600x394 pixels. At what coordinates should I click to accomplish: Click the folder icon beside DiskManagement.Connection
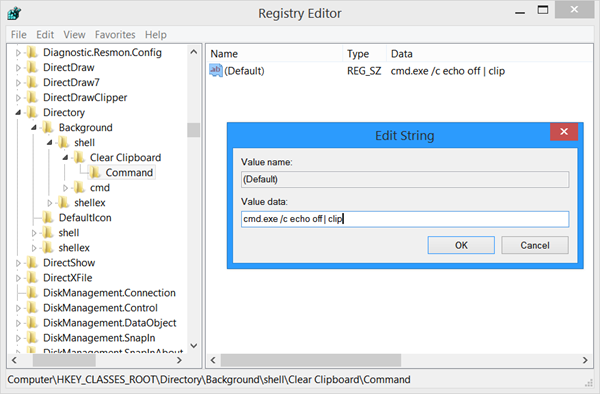pyautogui.click(x=32, y=293)
